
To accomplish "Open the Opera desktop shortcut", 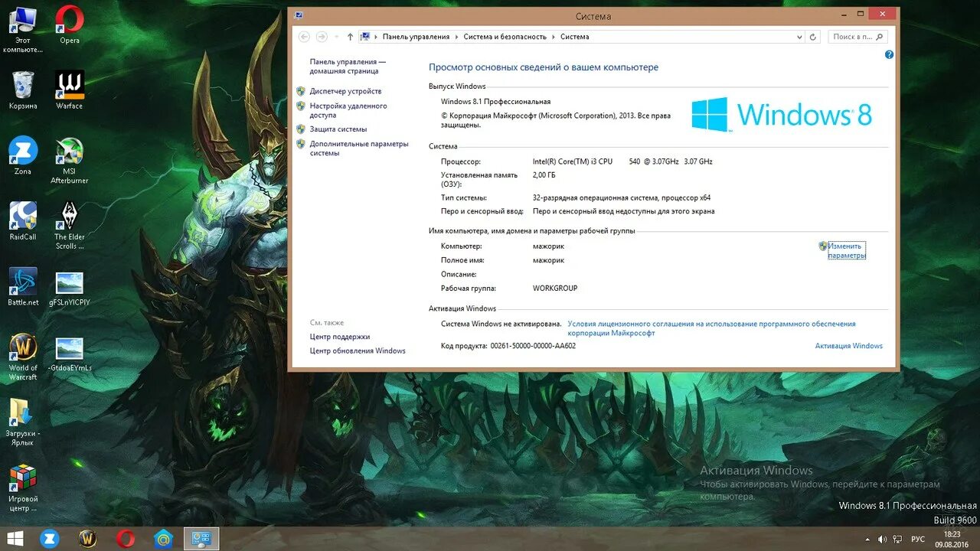I will click(70, 24).
